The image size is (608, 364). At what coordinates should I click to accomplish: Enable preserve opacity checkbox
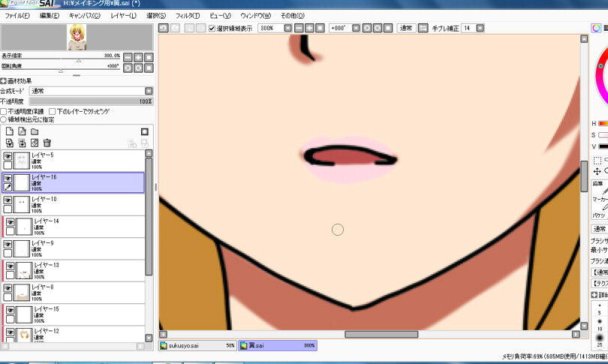pos(4,112)
